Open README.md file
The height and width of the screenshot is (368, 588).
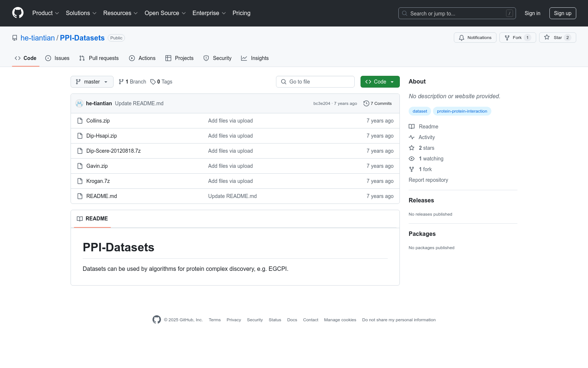[102, 196]
